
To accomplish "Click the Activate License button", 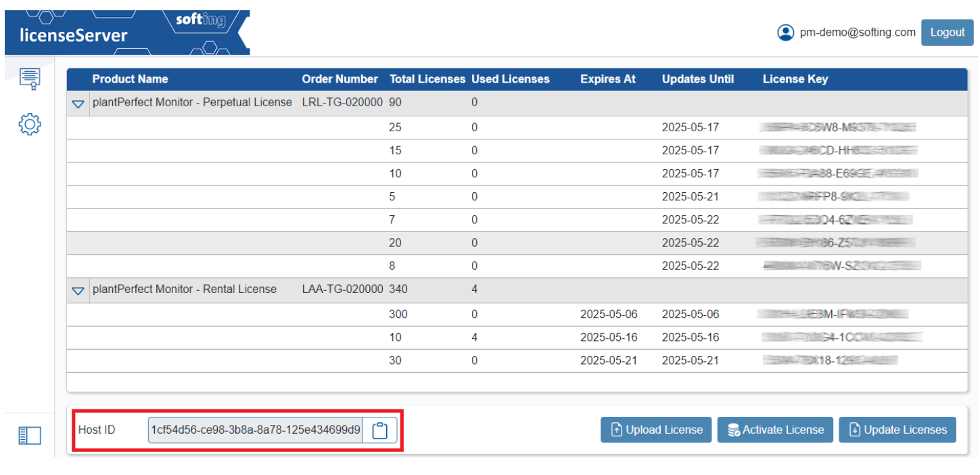I will [x=775, y=430].
